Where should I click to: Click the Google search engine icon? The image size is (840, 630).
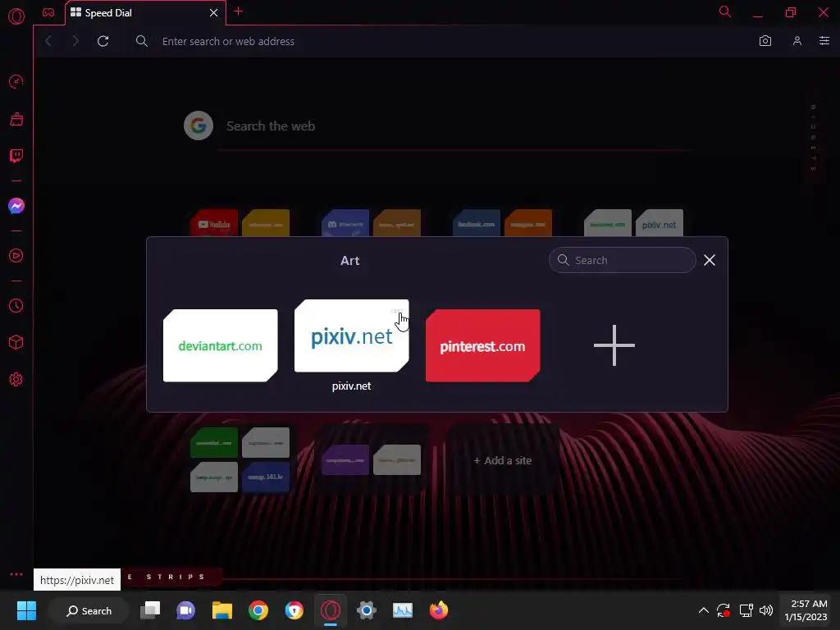click(199, 126)
